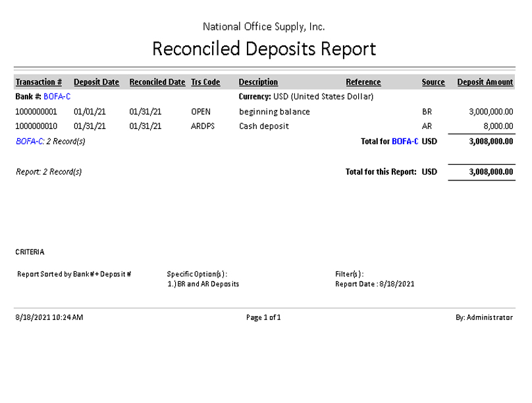Viewport: 532px width, 403px height.
Task: Click the BOFA-C link in Total for row
Action: 405,141
